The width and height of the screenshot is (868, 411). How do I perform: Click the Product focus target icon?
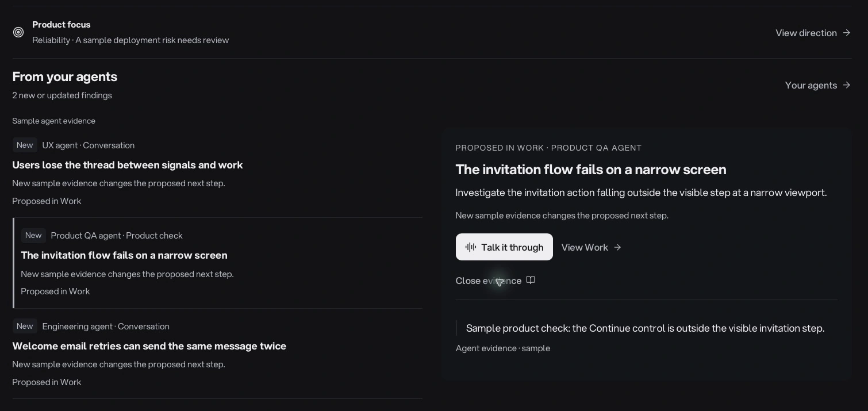tap(18, 32)
